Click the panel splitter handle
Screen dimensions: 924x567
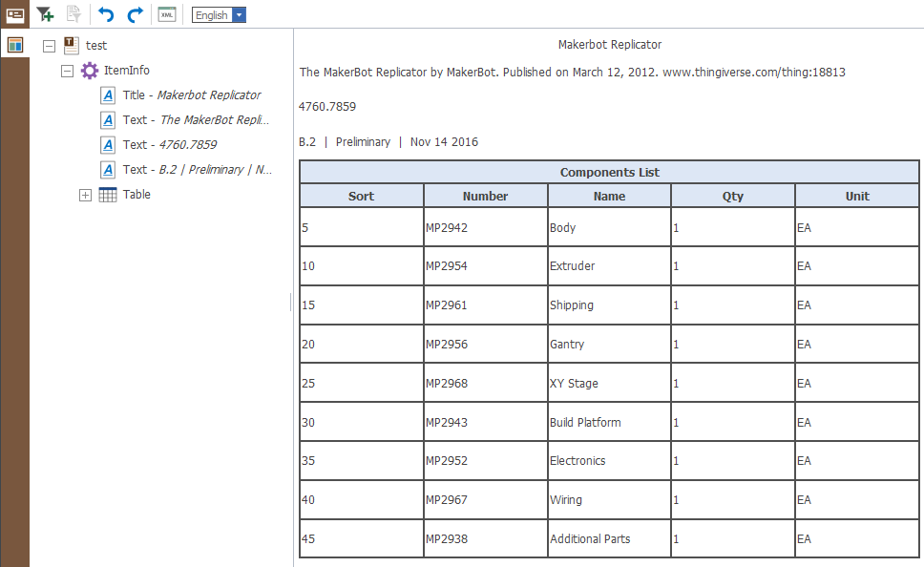pyautogui.click(x=291, y=302)
